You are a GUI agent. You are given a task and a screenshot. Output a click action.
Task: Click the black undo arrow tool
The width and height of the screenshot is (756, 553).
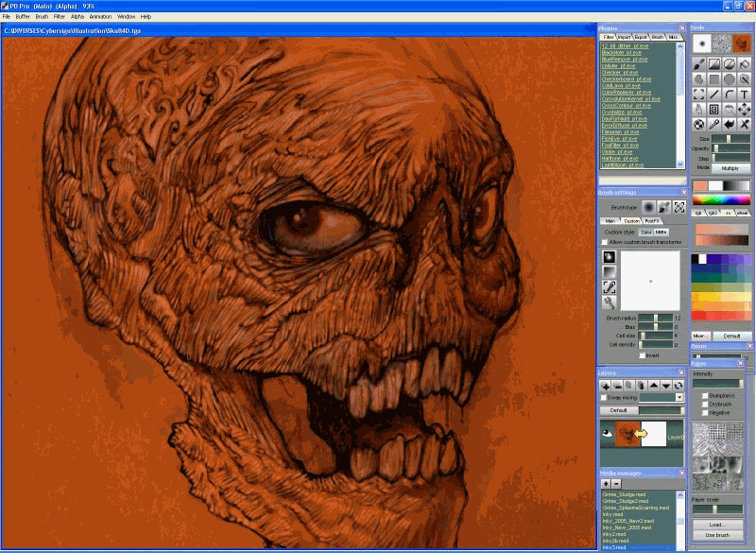(x=729, y=124)
